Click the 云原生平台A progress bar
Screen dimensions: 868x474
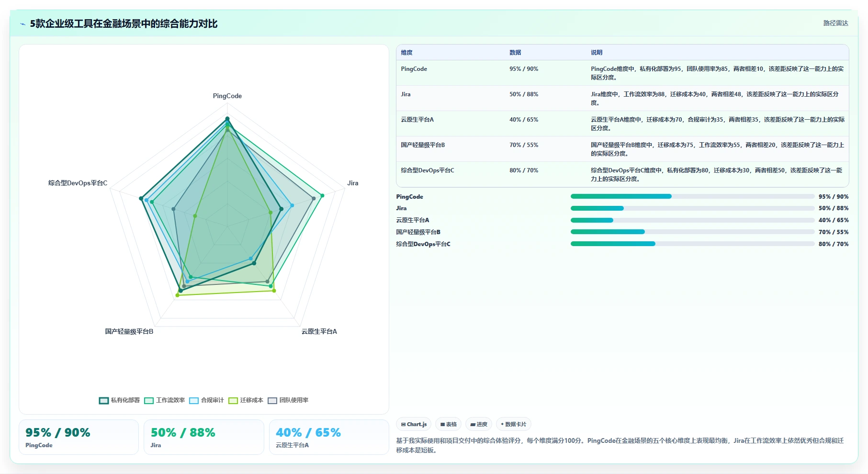pyautogui.click(x=692, y=220)
